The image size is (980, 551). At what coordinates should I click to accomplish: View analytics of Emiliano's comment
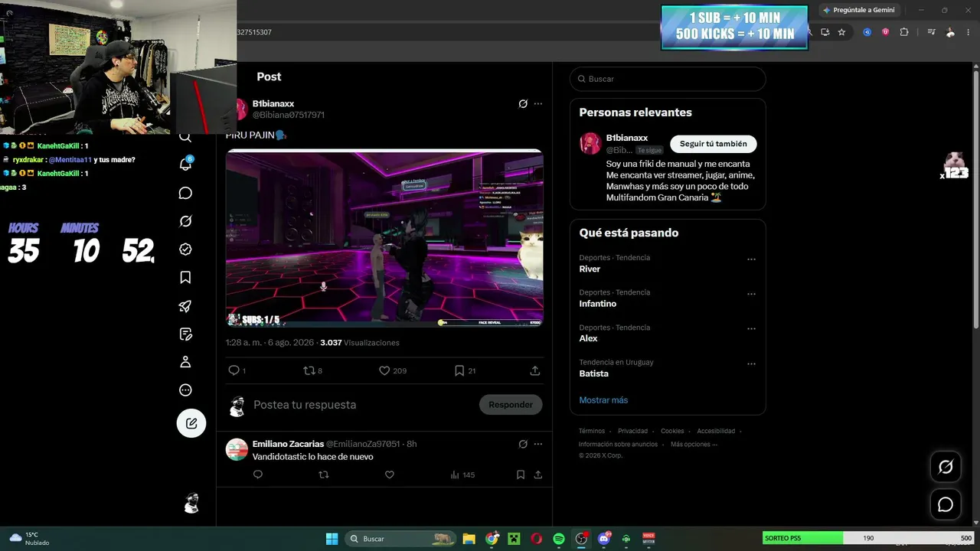click(x=462, y=474)
